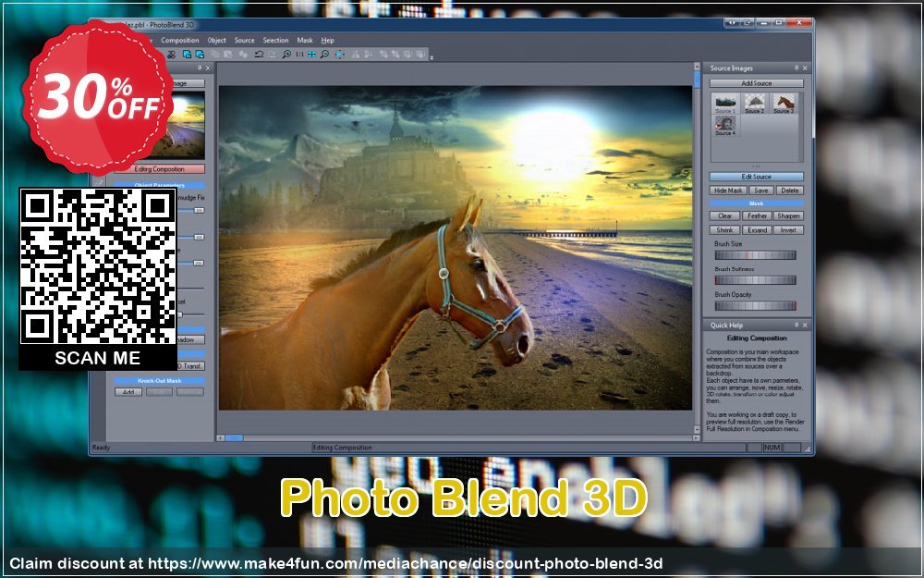Viewport: 924px width, 578px height.
Task: Select the Source 4 thumbnail
Action: [725, 126]
